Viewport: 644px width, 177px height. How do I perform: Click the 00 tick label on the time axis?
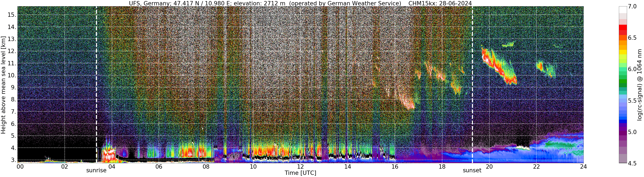[20, 166]
